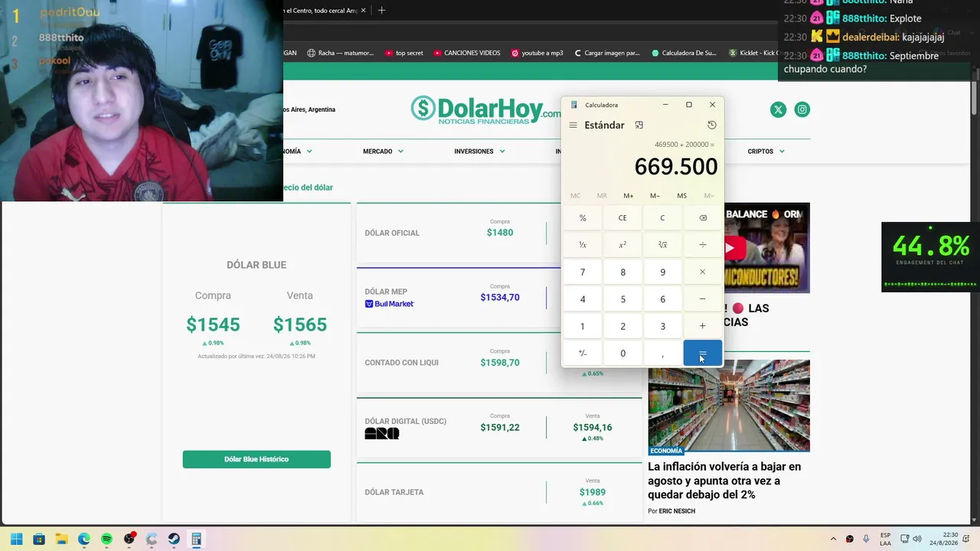Screen dimensions: 980x551
Task: Click the MS memory store button
Action: 682,196
